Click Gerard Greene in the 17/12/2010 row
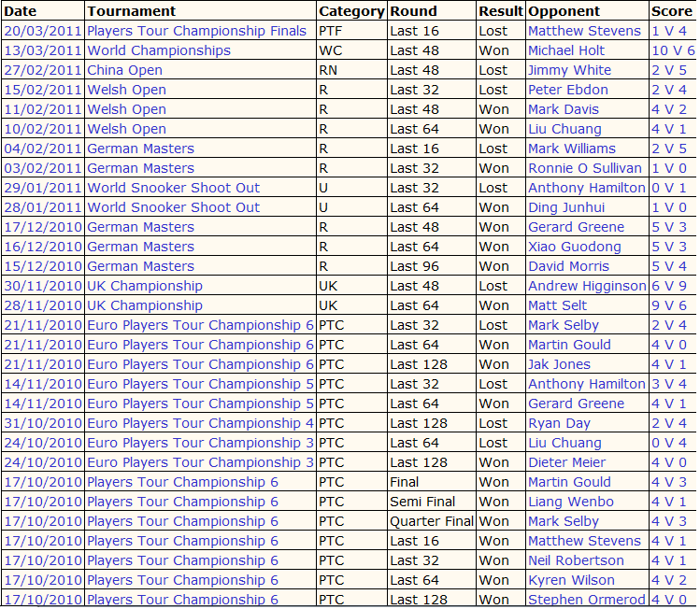The image size is (700, 609). pyautogui.click(x=576, y=227)
